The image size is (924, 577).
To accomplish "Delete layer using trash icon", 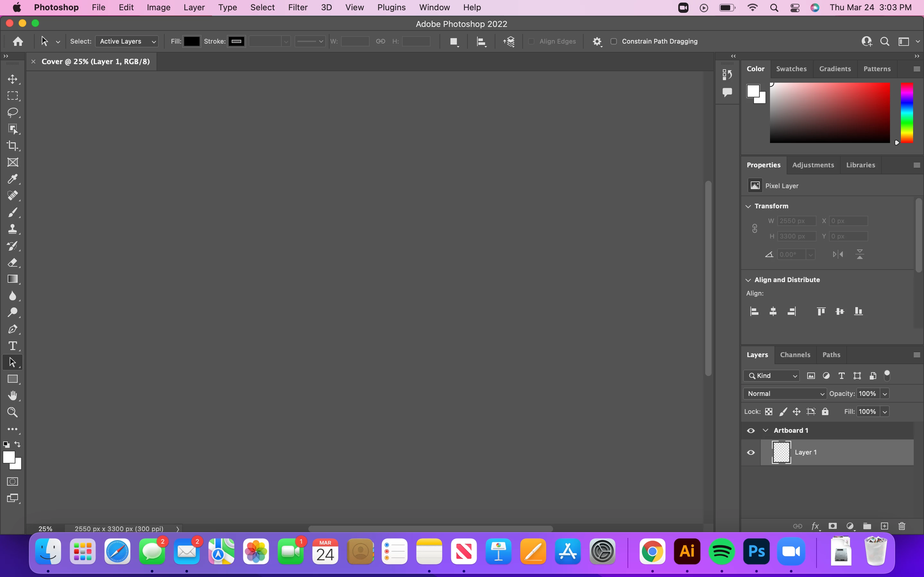I will point(902,526).
